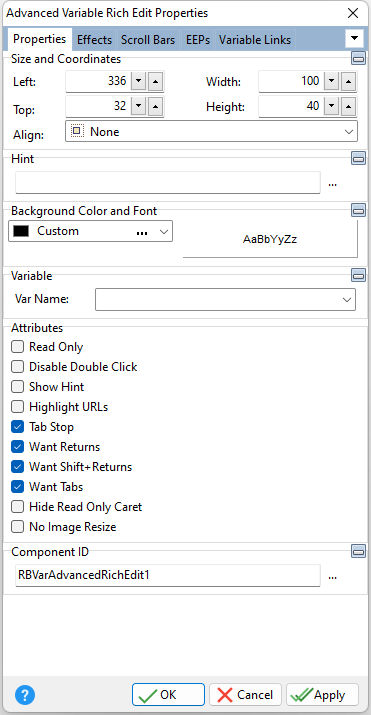The width and height of the screenshot is (371, 715).
Task: Open the Align dropdown showing None
Action: tap(211, 131)
